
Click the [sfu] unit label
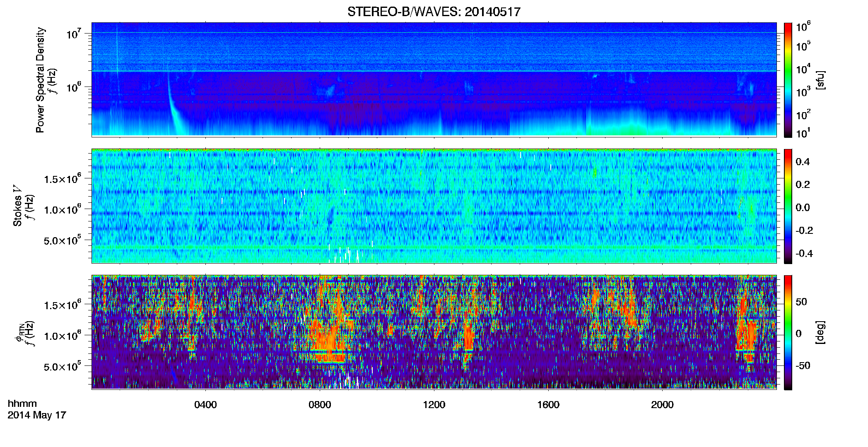click(820, 80)
